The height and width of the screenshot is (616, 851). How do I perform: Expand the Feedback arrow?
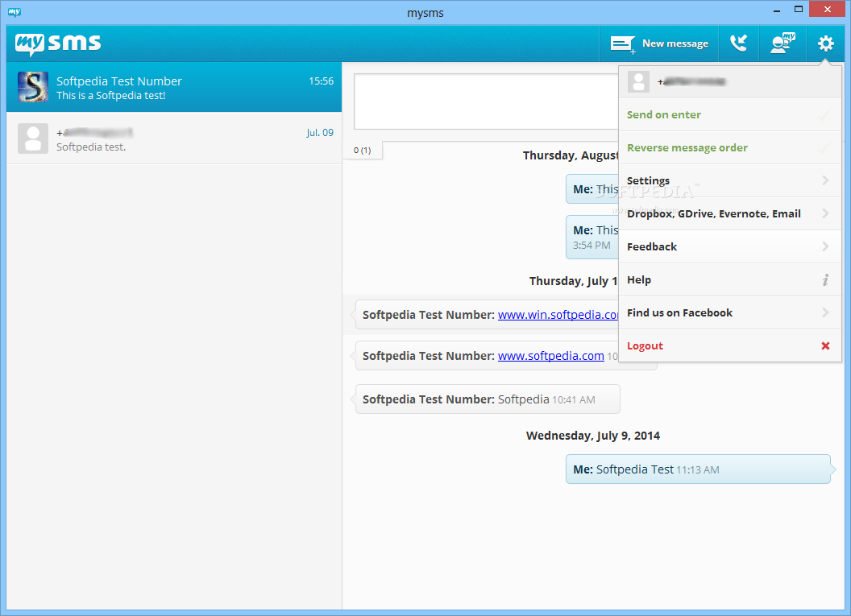point(825,246)
